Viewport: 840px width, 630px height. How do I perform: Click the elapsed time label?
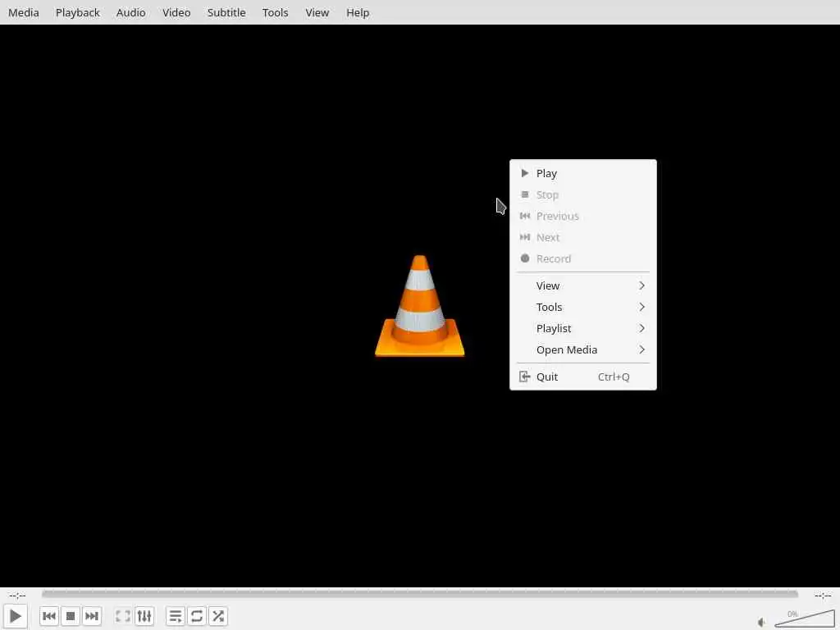click(x=17, y=595)
